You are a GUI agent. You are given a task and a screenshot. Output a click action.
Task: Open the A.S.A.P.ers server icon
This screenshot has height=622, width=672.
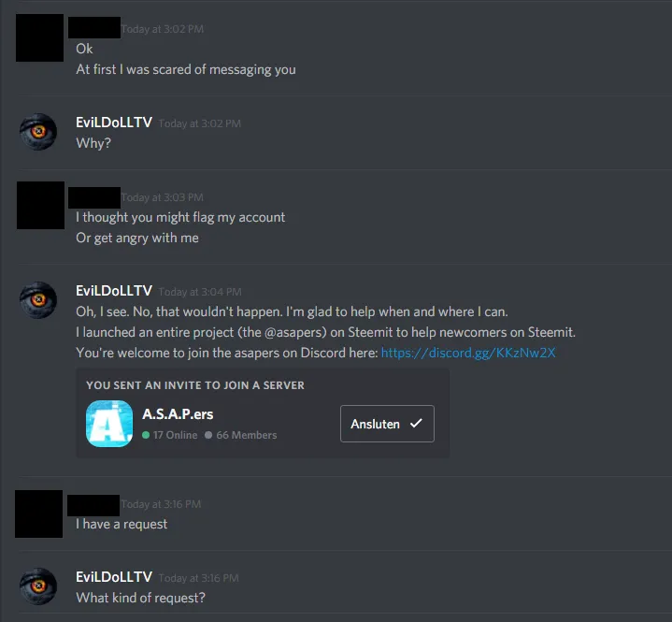(x=109, y=424)
